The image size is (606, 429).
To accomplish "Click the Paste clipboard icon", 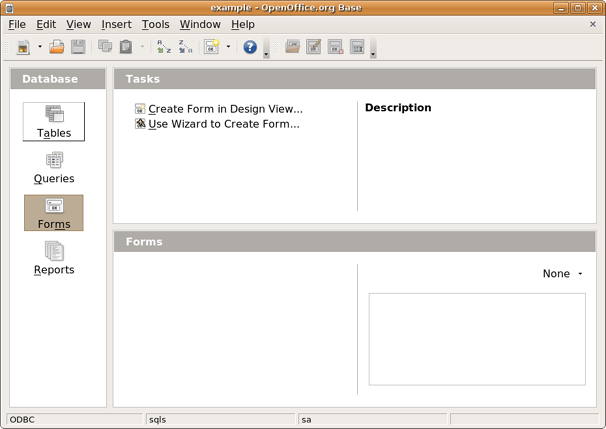I will click(126, 47).
